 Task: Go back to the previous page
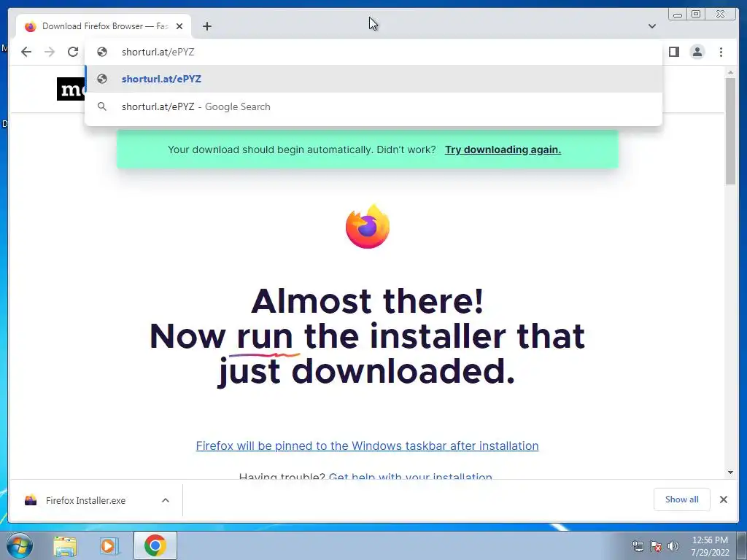coord(26,52)
